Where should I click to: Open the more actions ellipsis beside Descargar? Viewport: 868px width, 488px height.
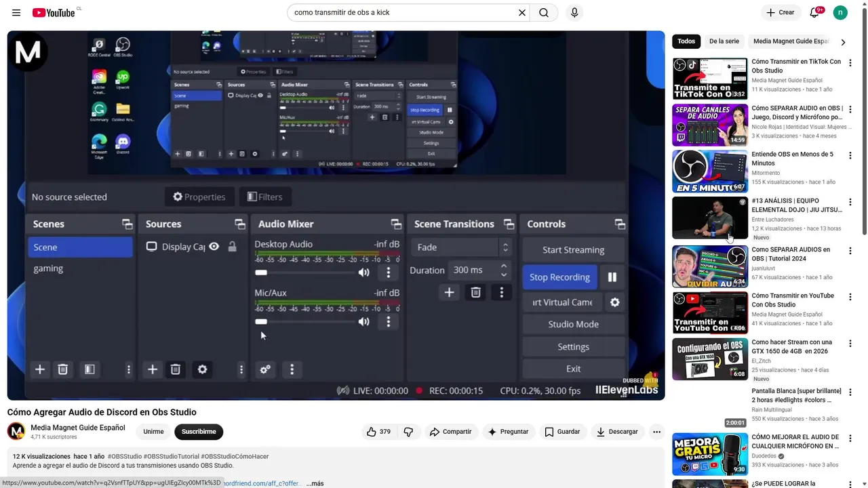click(656, 432)
